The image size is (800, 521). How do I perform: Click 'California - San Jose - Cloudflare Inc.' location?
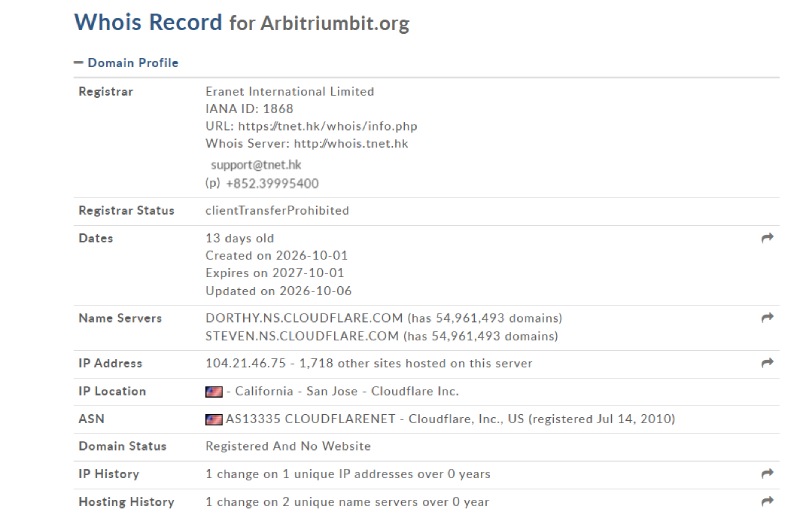tap(347, 391)
